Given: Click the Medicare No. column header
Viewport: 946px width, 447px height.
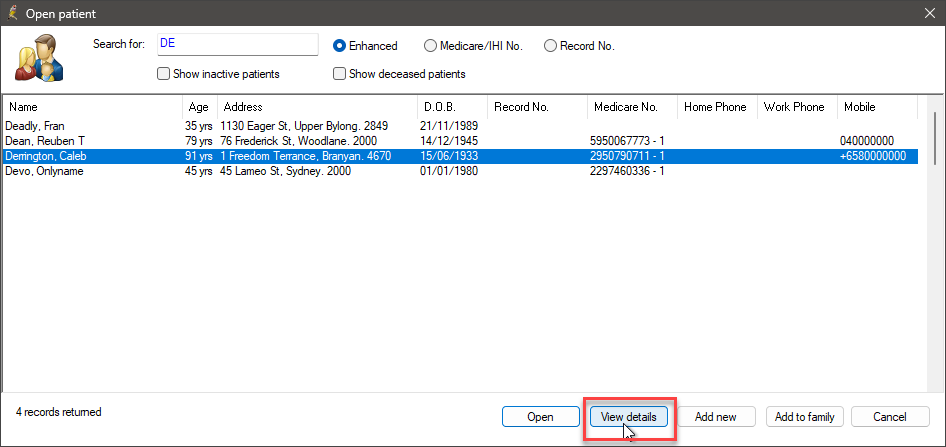Looking at the screenshot, I should click(632, 107).
